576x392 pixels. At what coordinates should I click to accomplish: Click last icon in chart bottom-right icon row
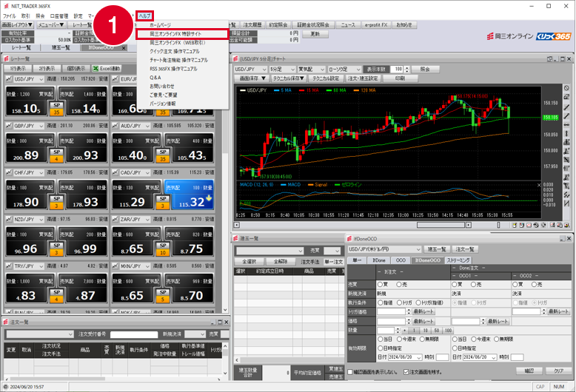click(567, 225)
